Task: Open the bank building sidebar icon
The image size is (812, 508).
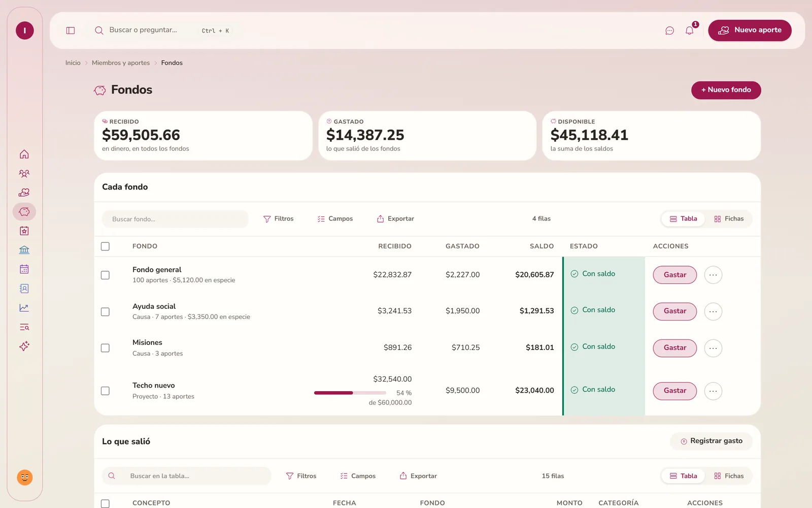Action: [24, 250]
